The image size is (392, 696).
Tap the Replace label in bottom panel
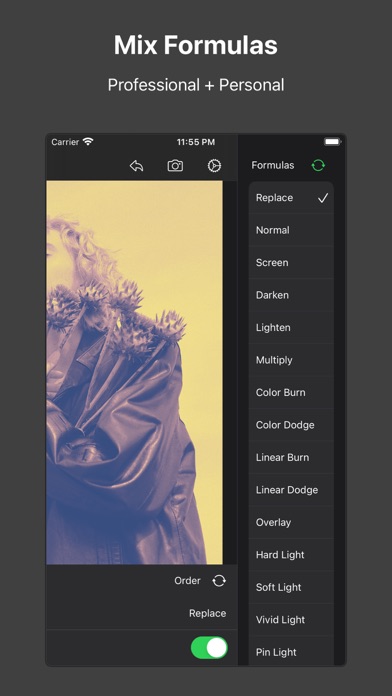[207, 613]
